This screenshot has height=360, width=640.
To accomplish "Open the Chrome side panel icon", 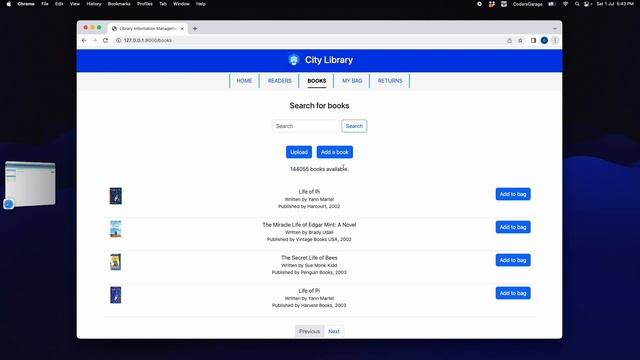I will [x=533, y=40].
